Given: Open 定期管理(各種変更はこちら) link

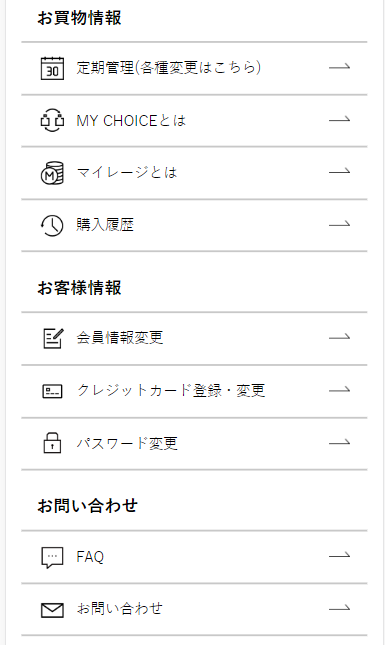Looking at the screenshot, I should pyautogui.click(x=169, y=67).
